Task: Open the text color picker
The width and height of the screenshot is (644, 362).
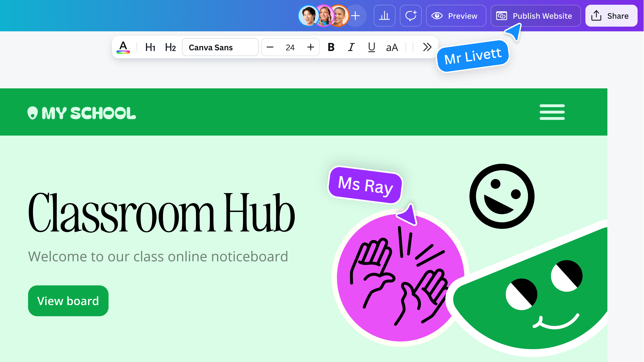Action: click(123, 47)
